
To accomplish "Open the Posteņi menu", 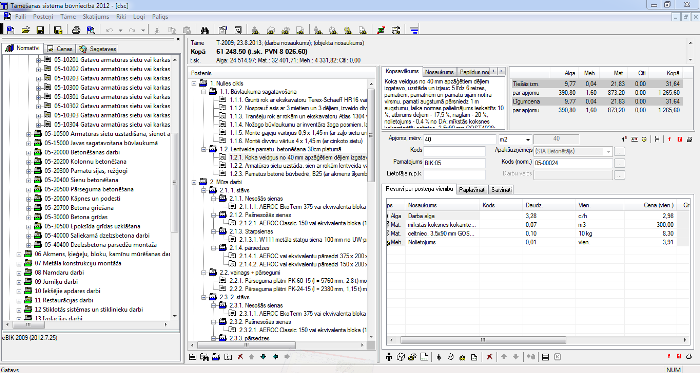I will [43, 17].
